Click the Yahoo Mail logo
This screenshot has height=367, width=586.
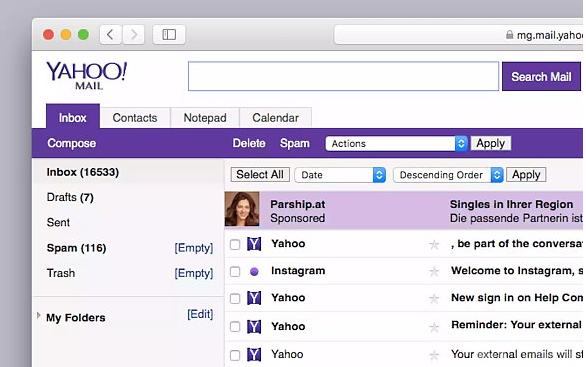[x=87, y=76]
